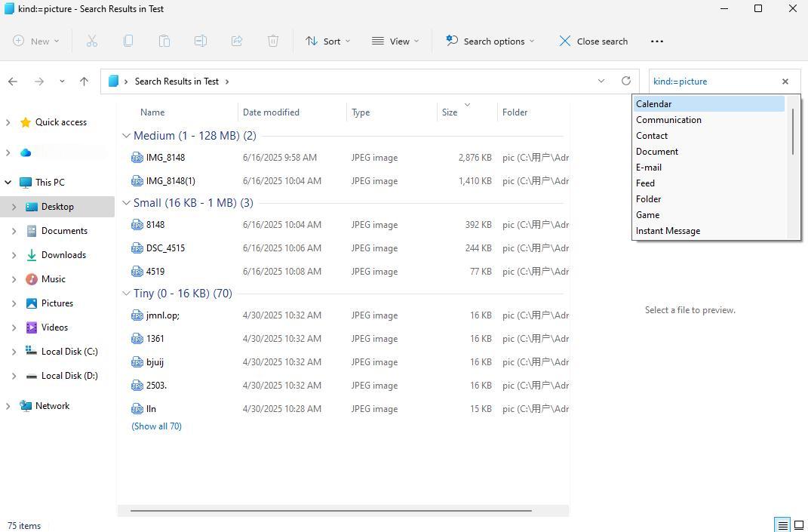Click the Back arrow navigation icon

click(13, 81)
